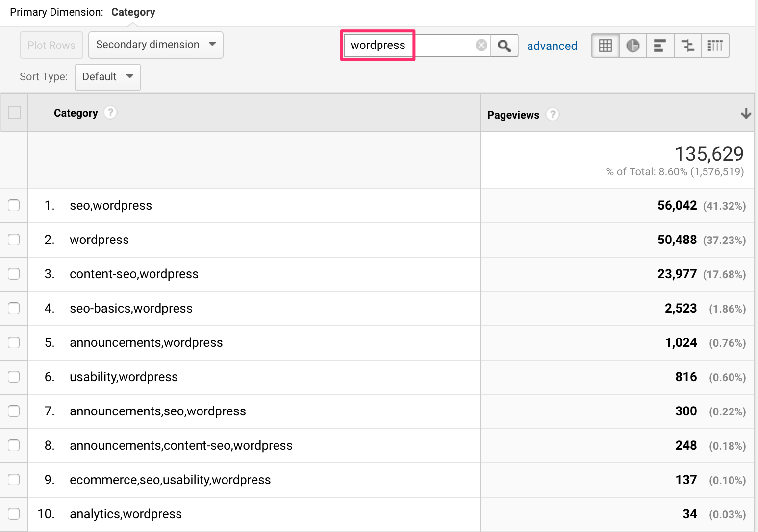The width and height of the screenshot is (758, 532).
Task: Switch to the comparison view icon
Action: (688, 45)
